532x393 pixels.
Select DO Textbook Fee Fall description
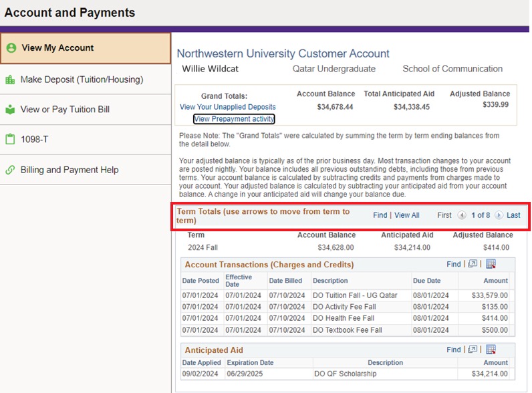pyautogui.click(x=347, y=330)
